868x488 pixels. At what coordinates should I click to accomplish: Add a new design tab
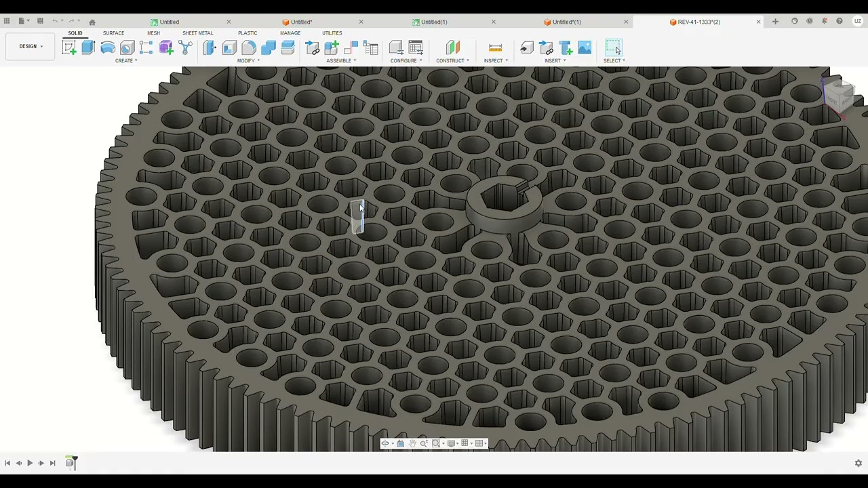click(775, 22)
